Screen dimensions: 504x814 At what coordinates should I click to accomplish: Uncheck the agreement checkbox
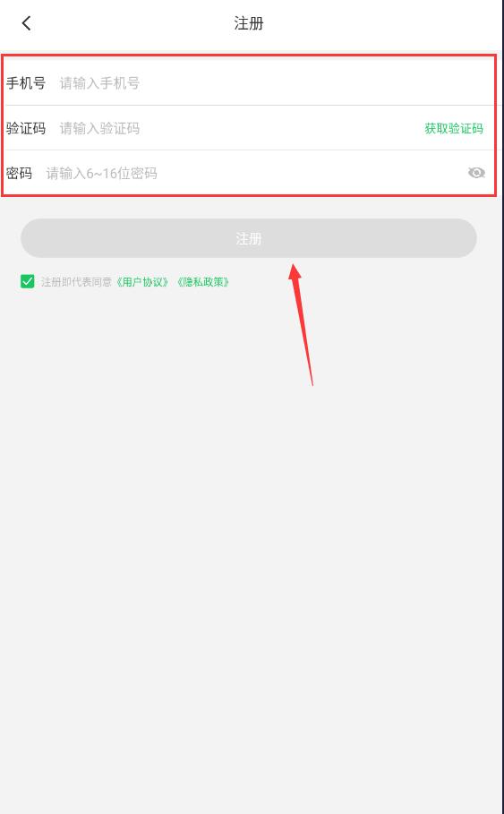pos(27,281)
